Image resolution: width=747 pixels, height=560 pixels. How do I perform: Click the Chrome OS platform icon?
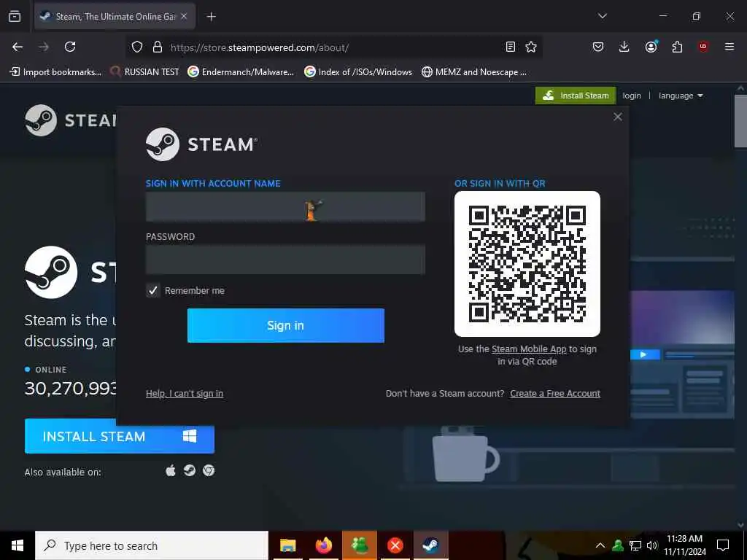(209, 470)
